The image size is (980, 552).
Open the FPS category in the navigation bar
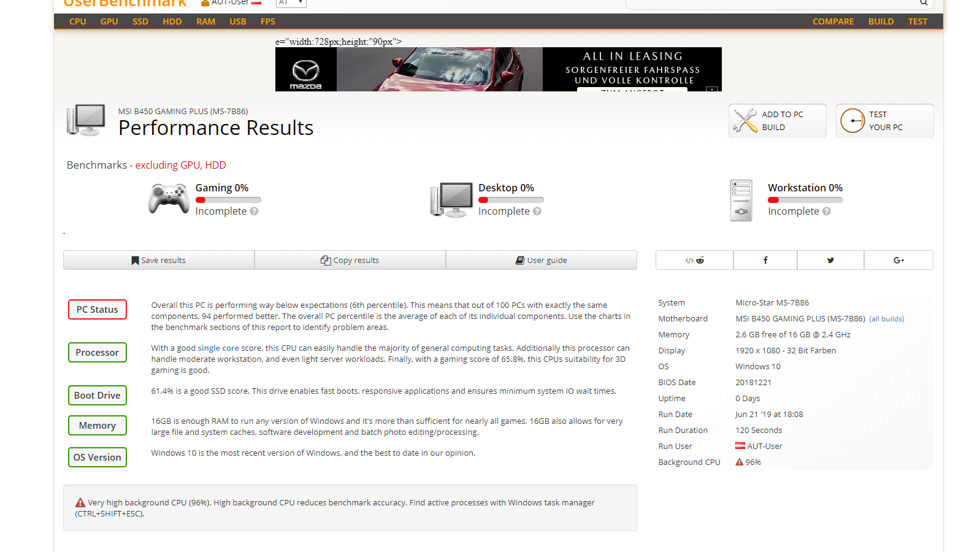268,21
